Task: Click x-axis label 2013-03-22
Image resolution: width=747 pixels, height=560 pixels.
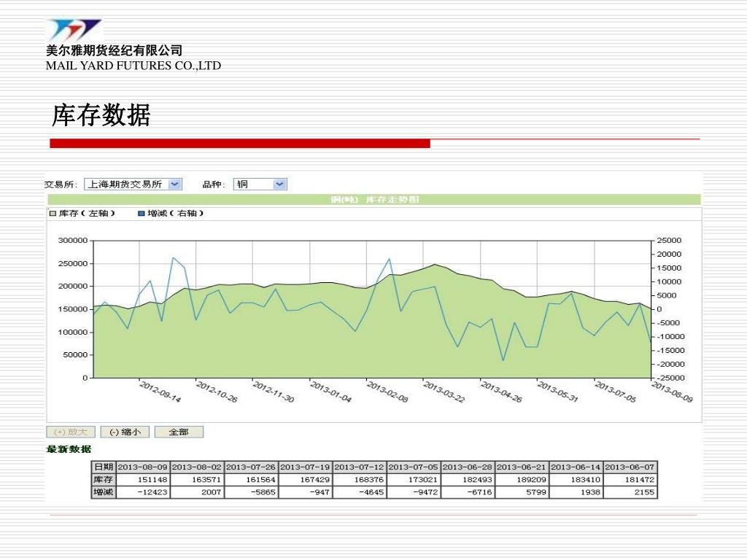Action: pyautogui.click(x=444, y=392)
